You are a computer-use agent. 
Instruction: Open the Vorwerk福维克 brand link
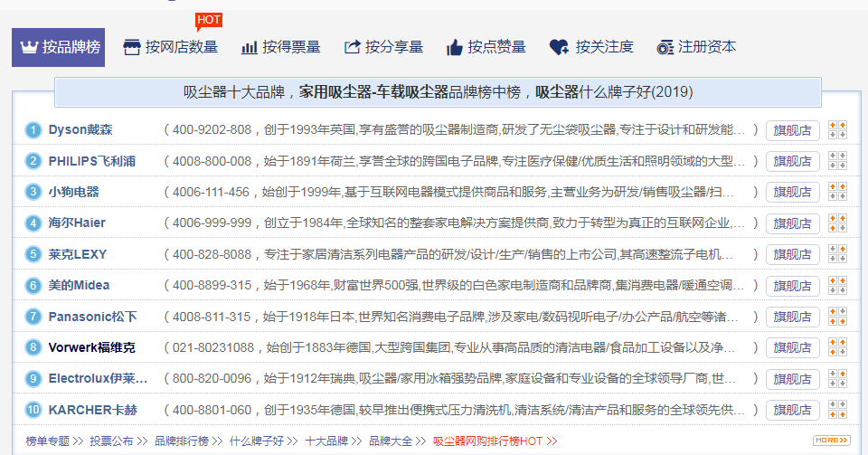pos(92,347)
